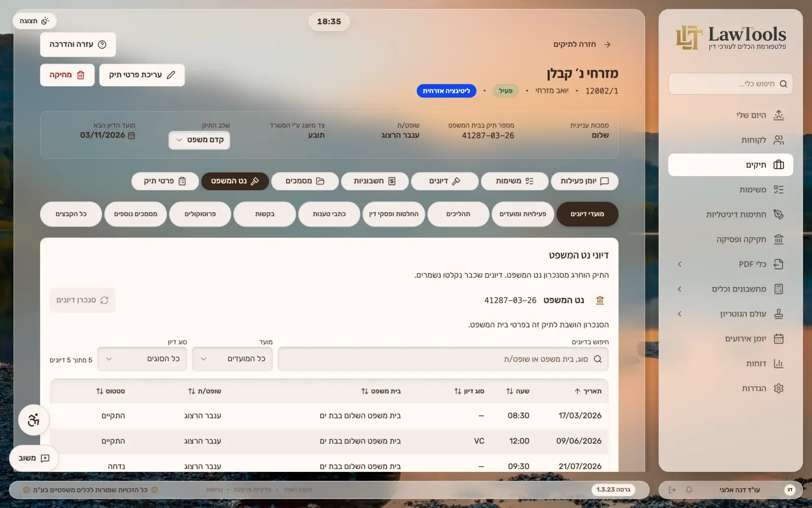Click the accessibility wheelchair icon
Screen dimensions: 812x508
(33, 420)
